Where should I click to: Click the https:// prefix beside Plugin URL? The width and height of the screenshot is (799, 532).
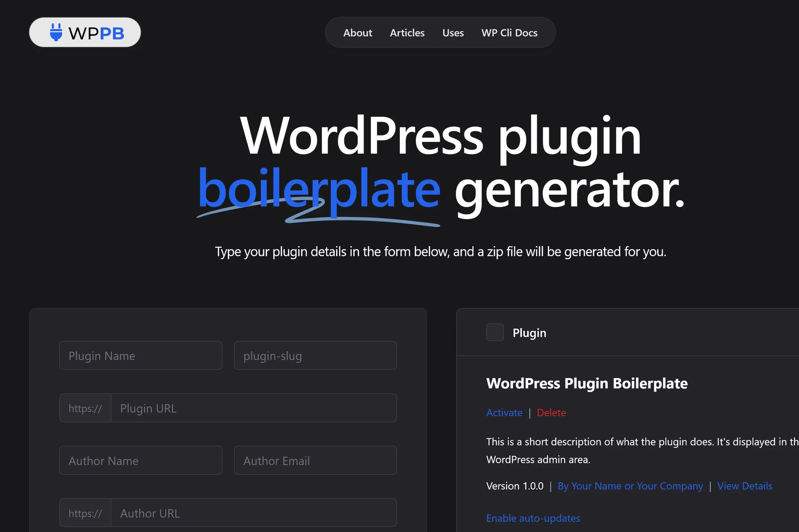click(85, 408)
